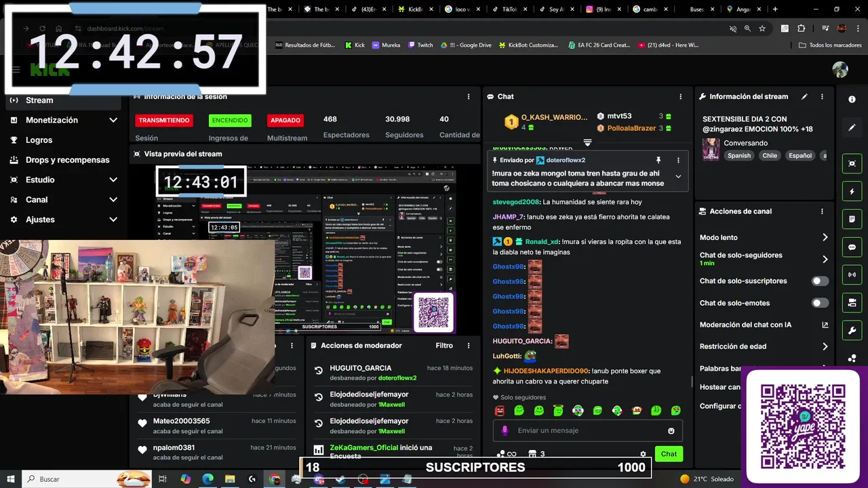
Task: Open Modo lento settings
Action: [764, 237]
